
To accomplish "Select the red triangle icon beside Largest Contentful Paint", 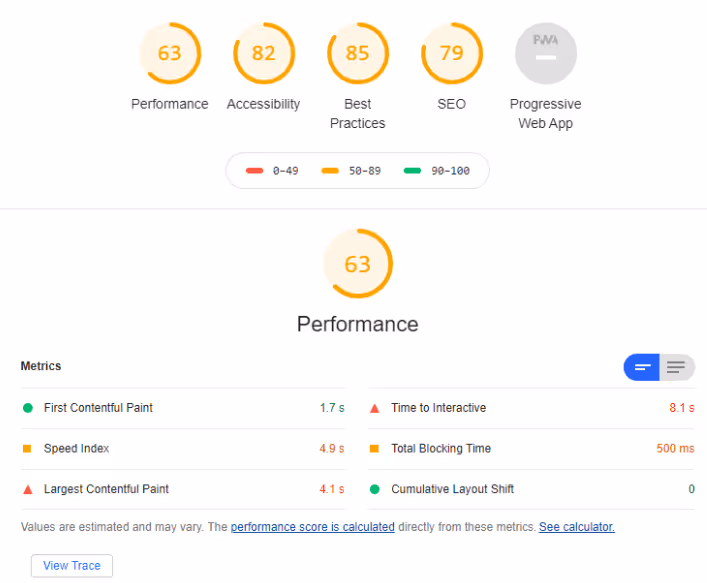I will tap(28, 489).
